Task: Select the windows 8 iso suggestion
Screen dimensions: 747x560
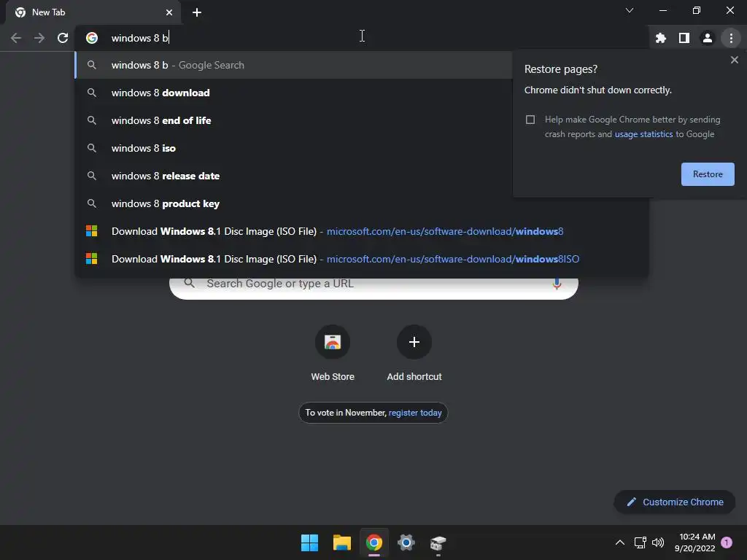Action: [293, 148]
